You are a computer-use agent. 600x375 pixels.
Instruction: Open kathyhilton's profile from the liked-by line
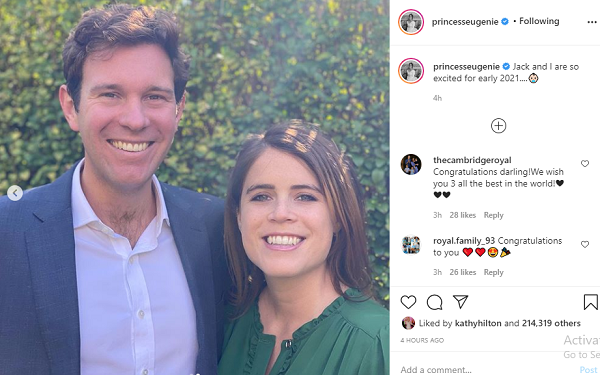click(x=478, y=323)
